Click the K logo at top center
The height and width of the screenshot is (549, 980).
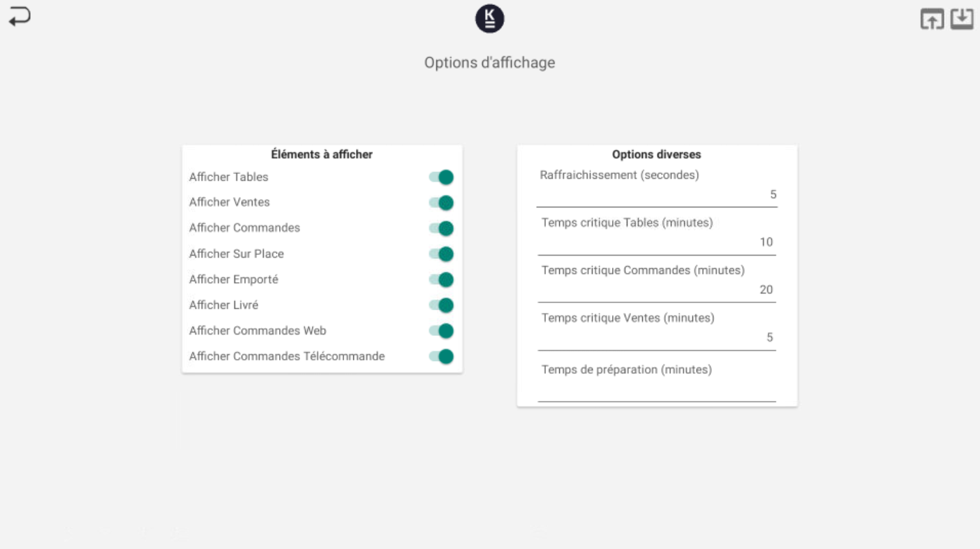[489, 19]
